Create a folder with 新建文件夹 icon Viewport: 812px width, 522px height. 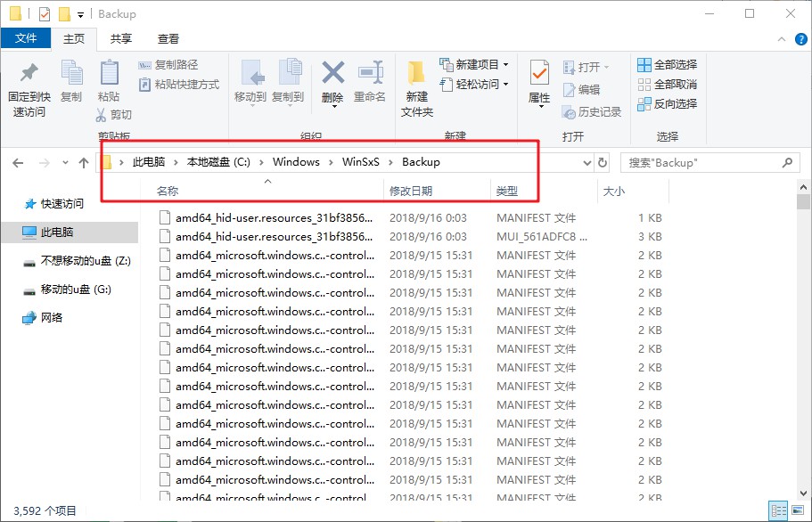[x=416, y=73]
